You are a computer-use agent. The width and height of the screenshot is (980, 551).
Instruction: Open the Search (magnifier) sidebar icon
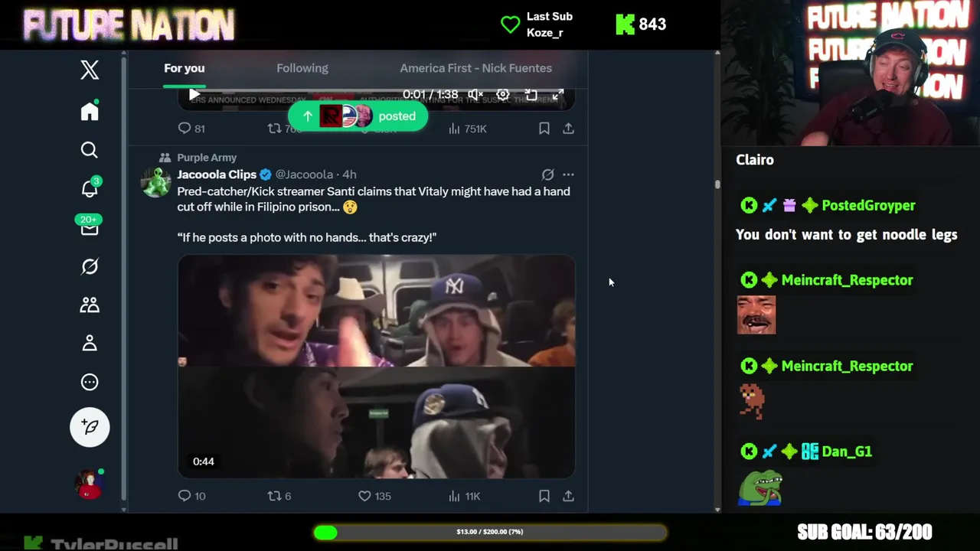90,150
